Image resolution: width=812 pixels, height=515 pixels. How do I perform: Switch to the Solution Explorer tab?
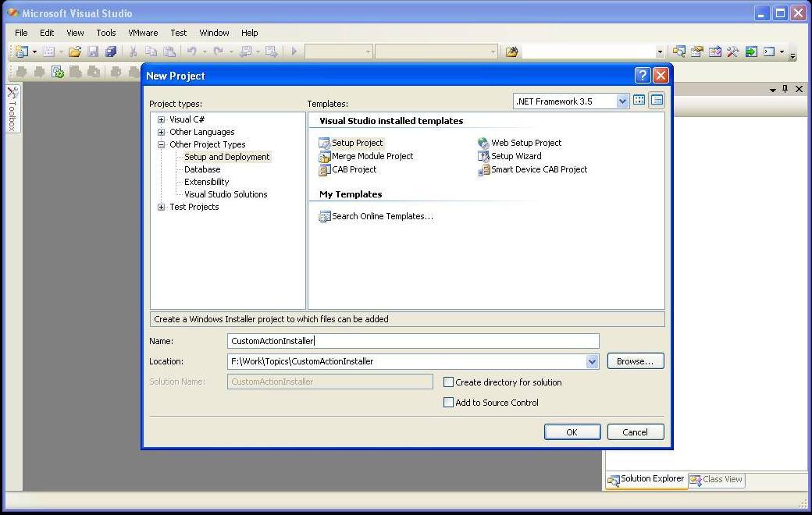(646, 480)
